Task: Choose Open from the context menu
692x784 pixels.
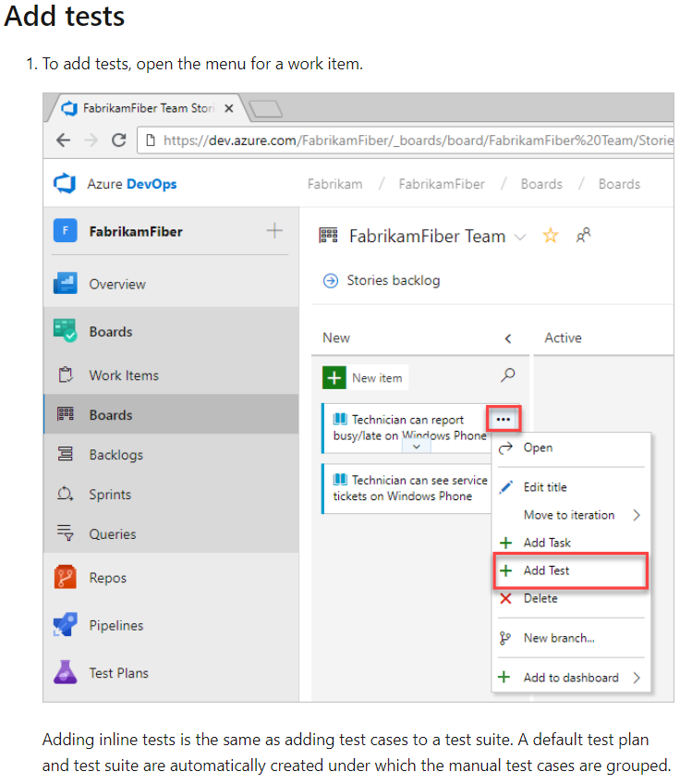Action: click(x=571, y=447)
